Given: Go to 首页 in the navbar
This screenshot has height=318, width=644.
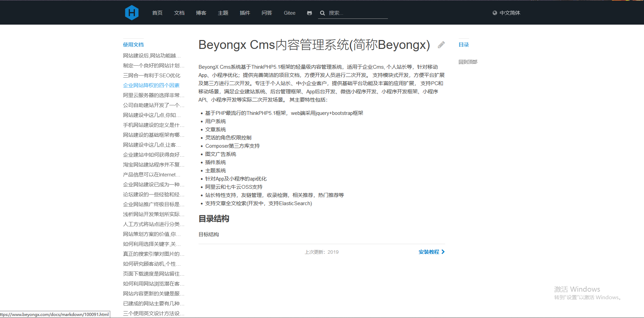Looking at the screenshot, I should coord(157,13).
